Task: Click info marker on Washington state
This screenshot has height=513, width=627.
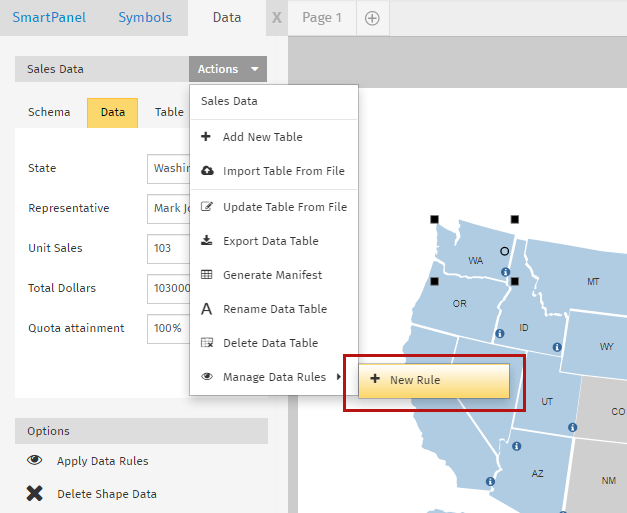Action: (505, 272)
